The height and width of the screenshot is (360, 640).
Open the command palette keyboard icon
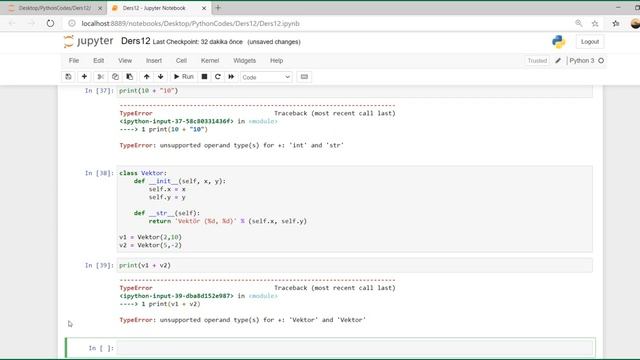click(304, 77)
